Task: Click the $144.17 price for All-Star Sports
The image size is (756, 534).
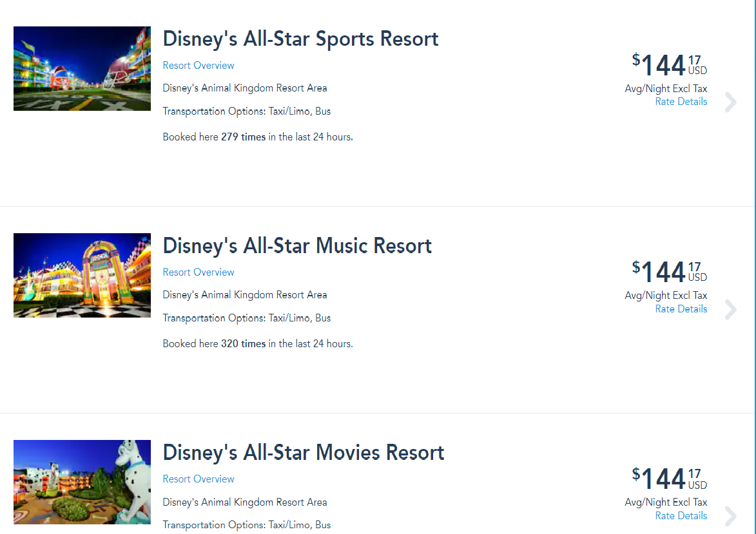Action: pyautogui.click(x=670, y=64)
